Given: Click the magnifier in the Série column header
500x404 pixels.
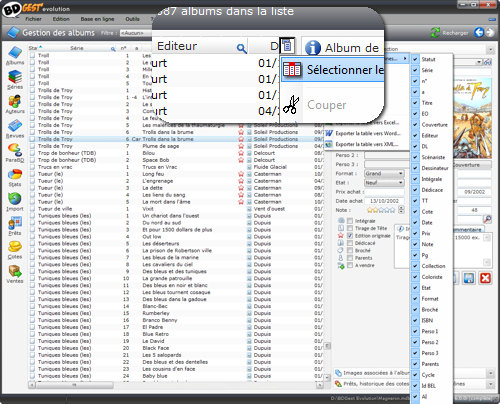Looking at the screenshot, I should (113, 49).
